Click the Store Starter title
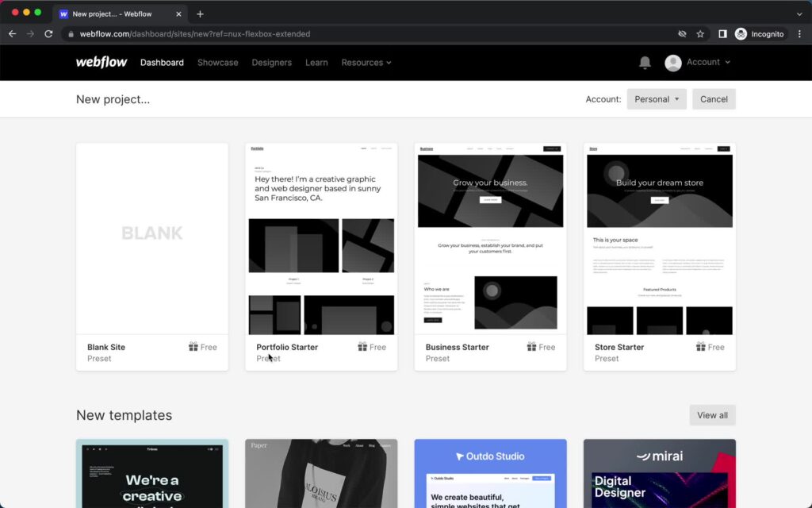This screenshot has height=508, width=812. (x=619, y=347)
